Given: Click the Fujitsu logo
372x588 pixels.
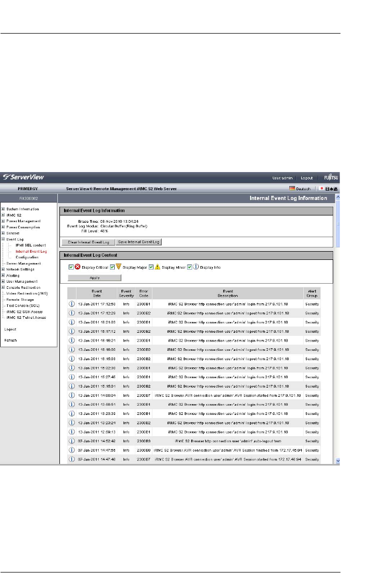Looking at the screenshot, I should pyautogui.click(x=331, y=177).
